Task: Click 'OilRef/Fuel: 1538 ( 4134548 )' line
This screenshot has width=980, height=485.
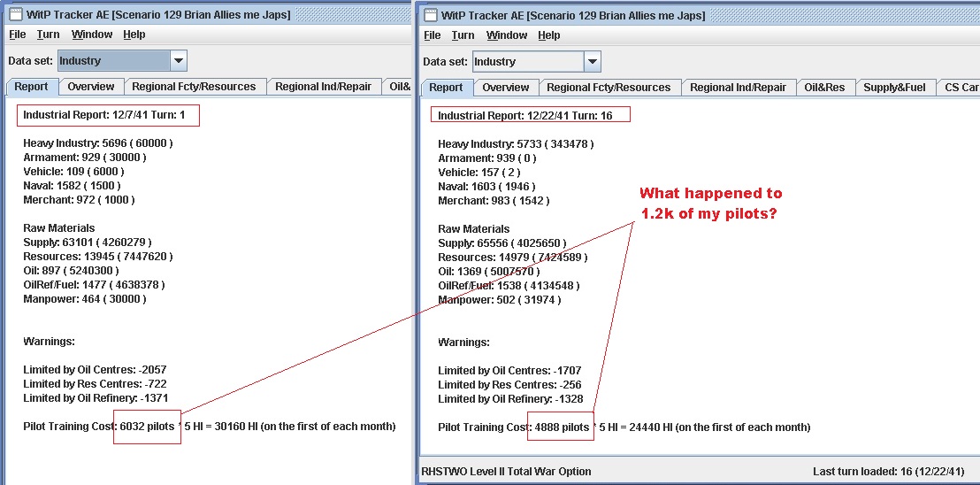Action: 509,286
